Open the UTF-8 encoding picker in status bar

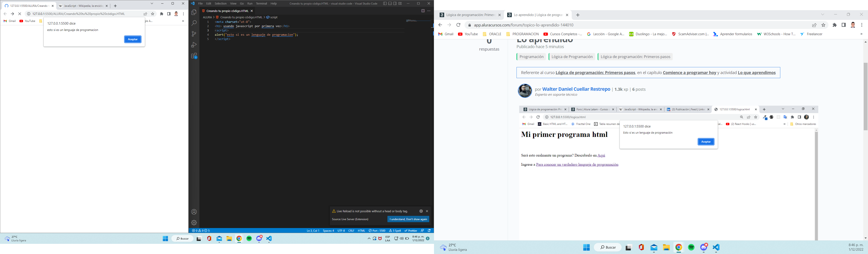[x=341, y=231]
